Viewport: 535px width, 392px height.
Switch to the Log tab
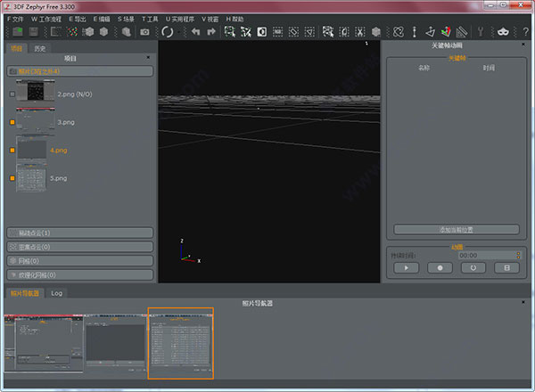(x=57, y=293)
